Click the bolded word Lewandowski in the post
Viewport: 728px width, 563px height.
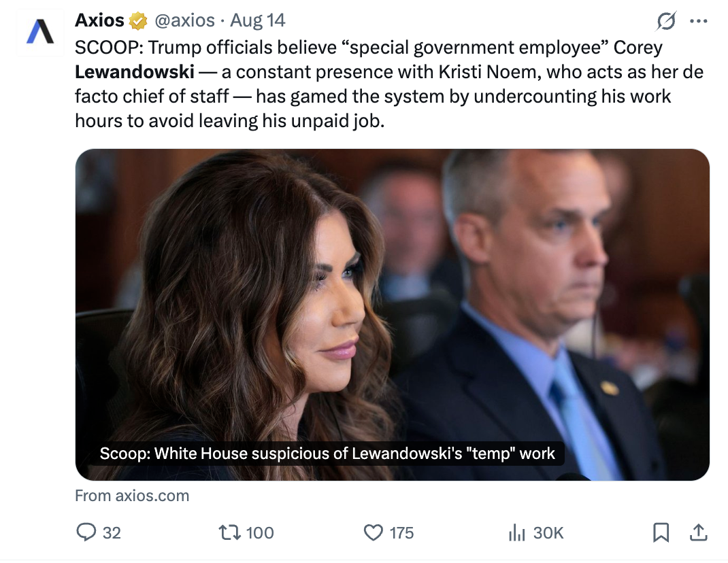click(135, 71)
